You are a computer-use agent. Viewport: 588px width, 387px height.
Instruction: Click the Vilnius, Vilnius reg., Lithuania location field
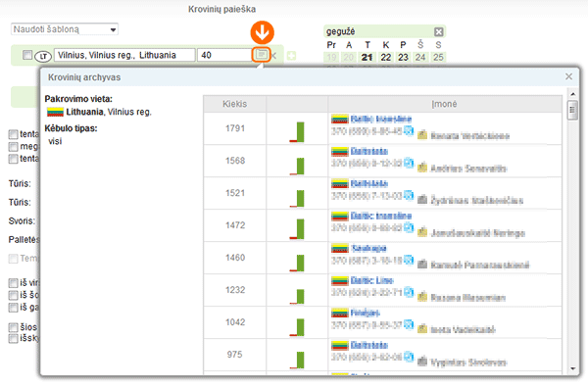pyautogui.click(x=124, y=55)
